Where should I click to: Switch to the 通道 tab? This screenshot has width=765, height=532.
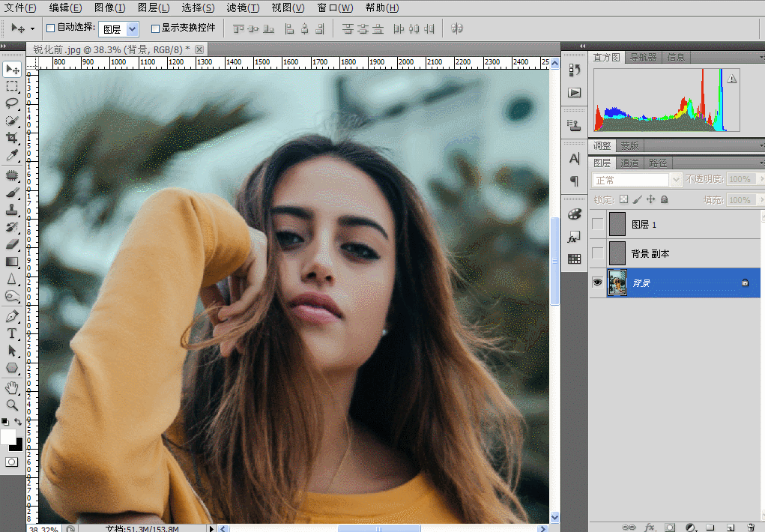pos(629,163)
